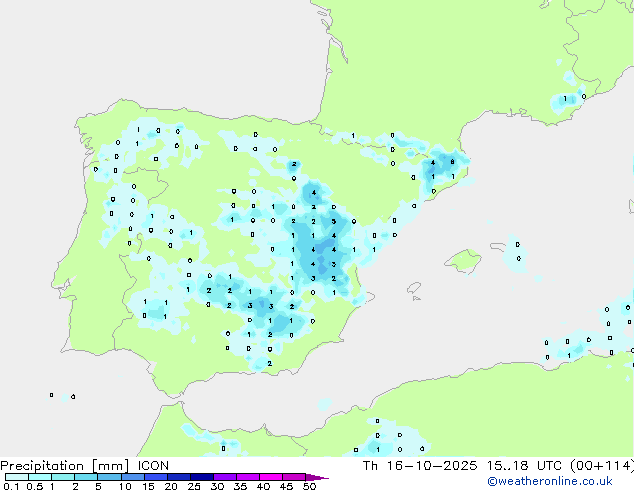Click the '40' legend scale label
The height and width of the screenshot is (490, 634).
263,486
